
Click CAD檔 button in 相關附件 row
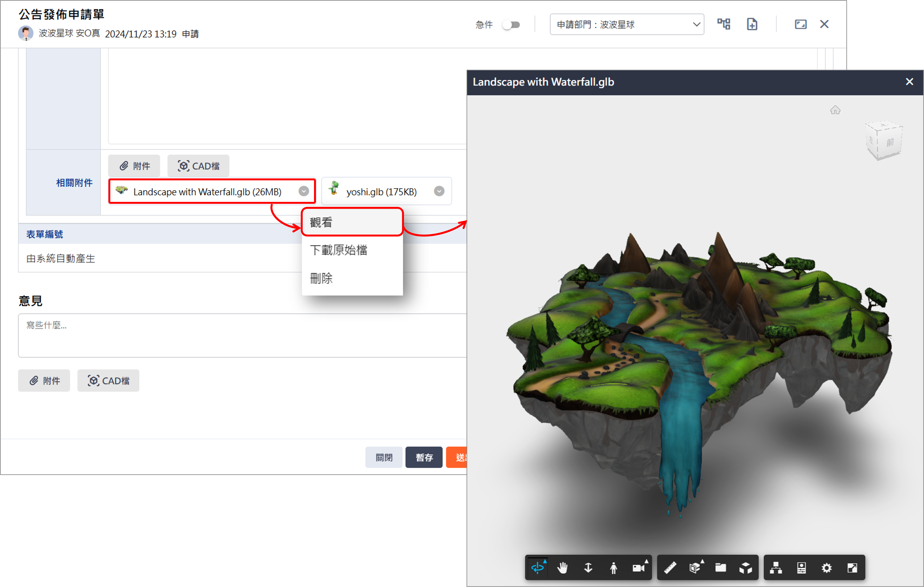coord(198,166)
